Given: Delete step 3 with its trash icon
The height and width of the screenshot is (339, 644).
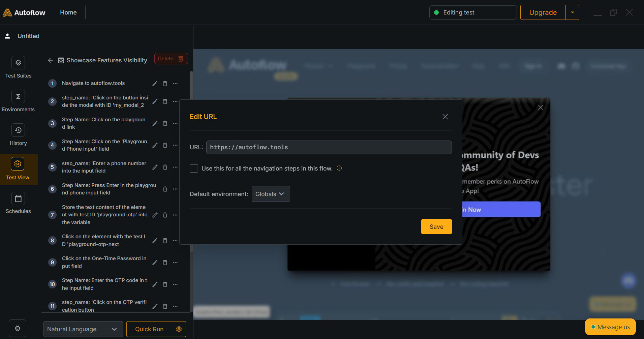Looking at the screenshot, I should click(x=165, y=123).
